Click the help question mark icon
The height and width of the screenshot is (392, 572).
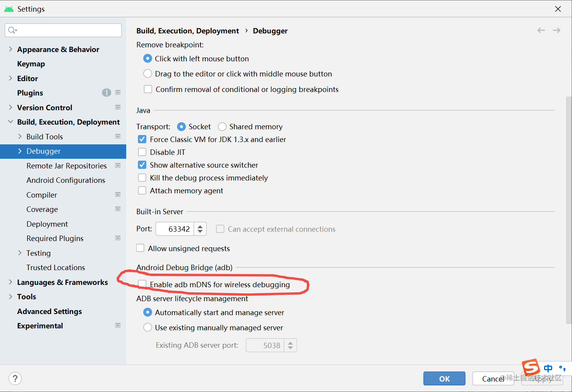[x=15, y=378]
